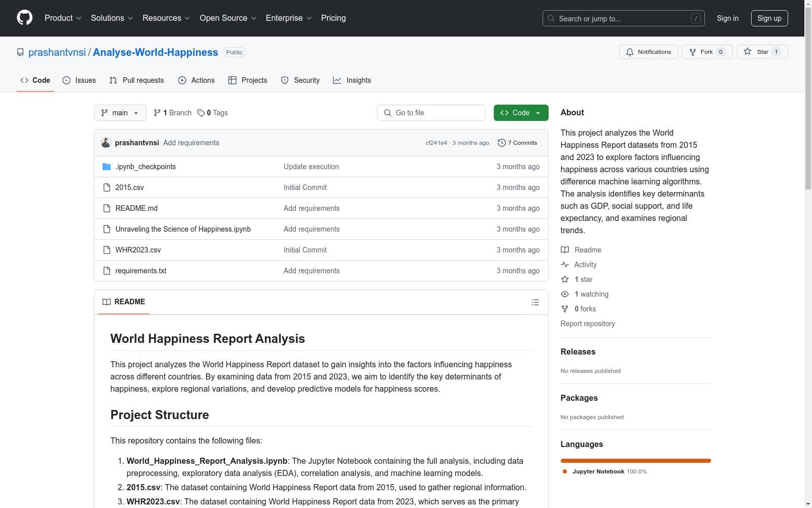This screenshot has height=508, width=812.
Task: Click the file icon for requirements.txt
Action: [107, 271]
